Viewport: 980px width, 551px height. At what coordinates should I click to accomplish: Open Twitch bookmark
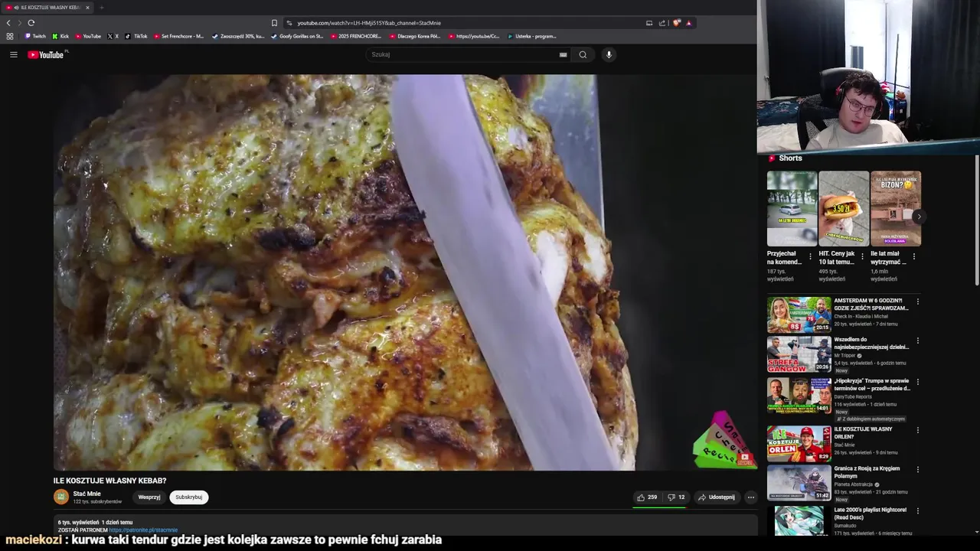coord(35,36)
